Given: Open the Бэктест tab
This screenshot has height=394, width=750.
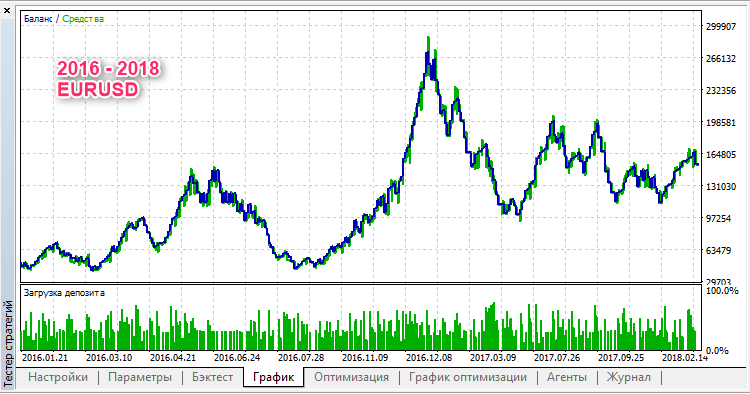Looking at the screenshot, I should tap(212, 377).
